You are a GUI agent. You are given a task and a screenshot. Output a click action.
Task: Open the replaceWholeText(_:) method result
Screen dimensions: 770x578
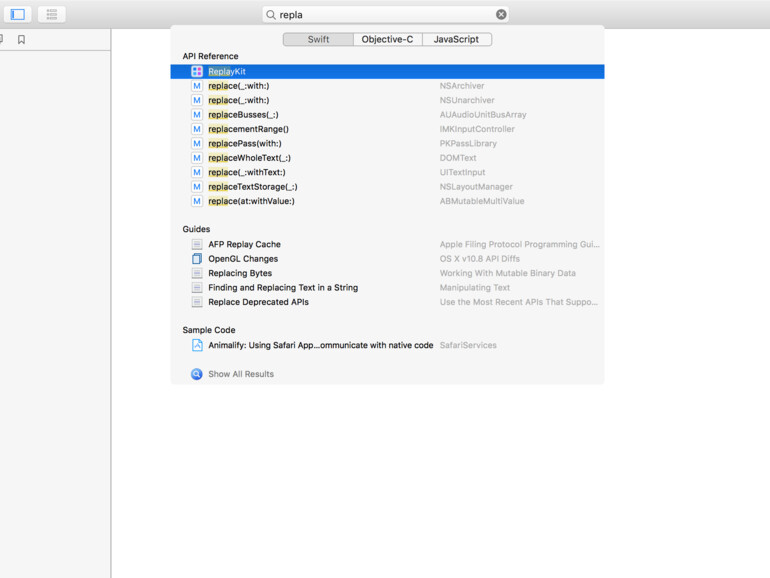tap(387, 158)
